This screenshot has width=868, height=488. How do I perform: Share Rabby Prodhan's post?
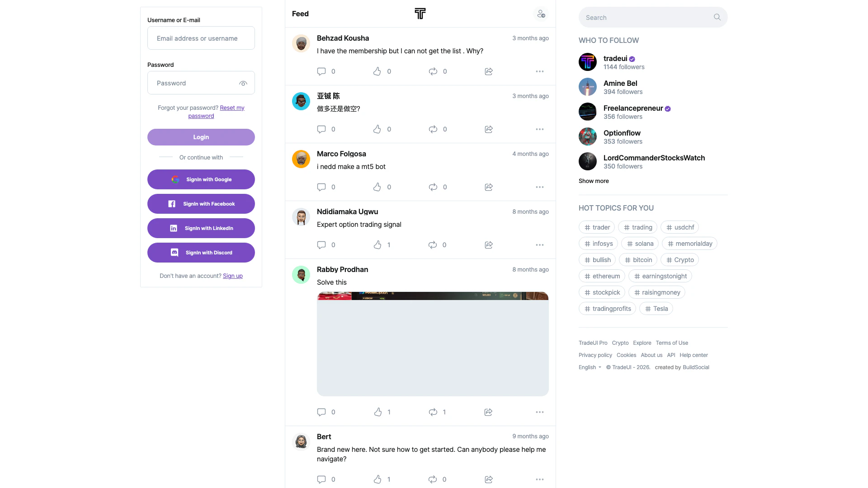pyautogui.click(x=488, y=412)
